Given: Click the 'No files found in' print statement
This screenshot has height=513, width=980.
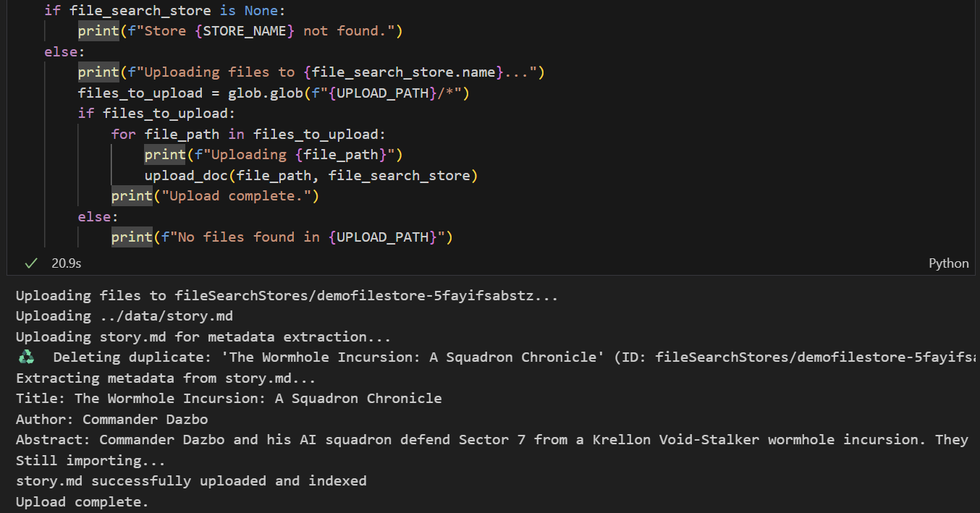Looking at the screenshot, I should (282, 237).
